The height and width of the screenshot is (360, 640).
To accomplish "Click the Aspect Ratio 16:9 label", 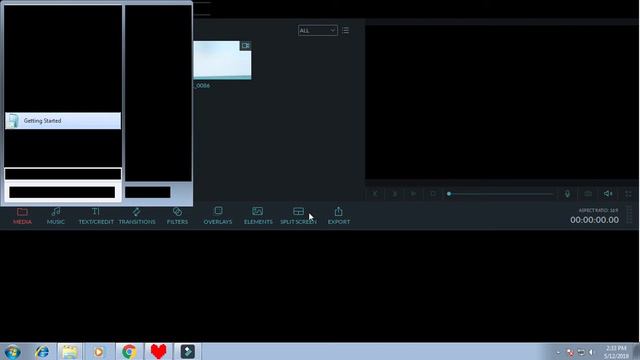I will click(598, 210).
